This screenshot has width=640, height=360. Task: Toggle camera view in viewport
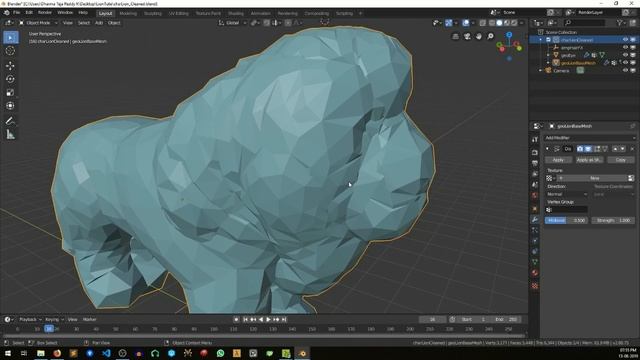point(467,37)
